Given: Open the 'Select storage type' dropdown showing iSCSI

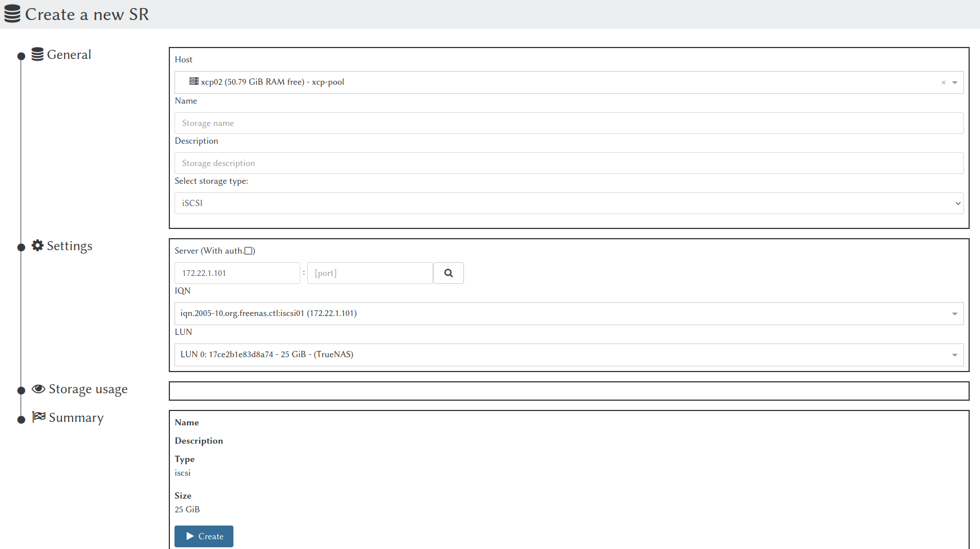Looking at the screenshot, I should (x=568, y=203).
